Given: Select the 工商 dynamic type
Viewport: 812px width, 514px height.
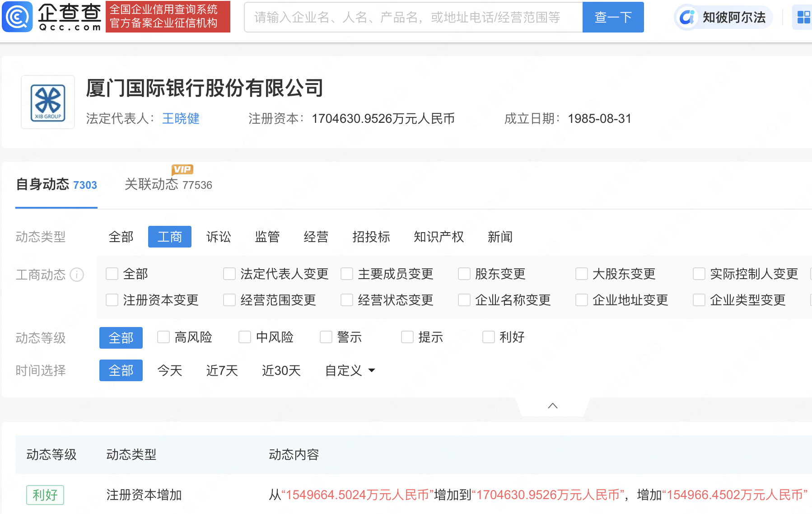Looking at the screenshot, I should pyautogui.click(x=170, y=237).
